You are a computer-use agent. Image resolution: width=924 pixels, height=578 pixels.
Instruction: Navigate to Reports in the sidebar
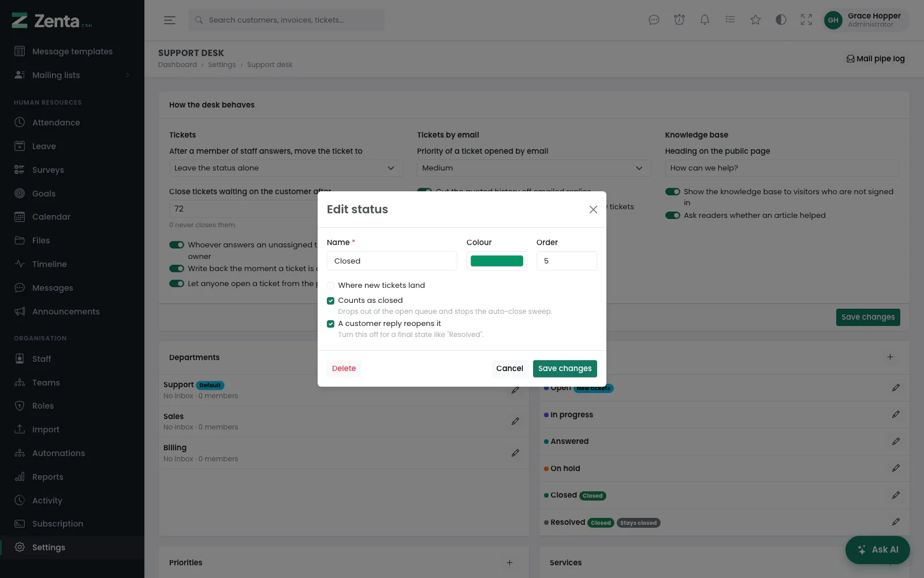pyautogui.click(x=72, y=477)
